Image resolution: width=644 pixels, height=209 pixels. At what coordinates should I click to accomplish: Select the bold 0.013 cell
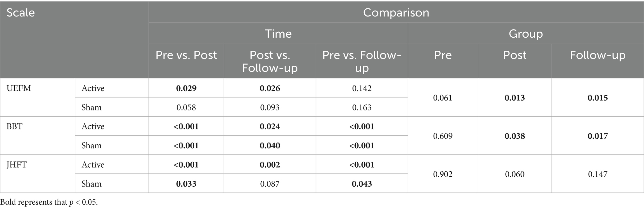coord(515,98)
